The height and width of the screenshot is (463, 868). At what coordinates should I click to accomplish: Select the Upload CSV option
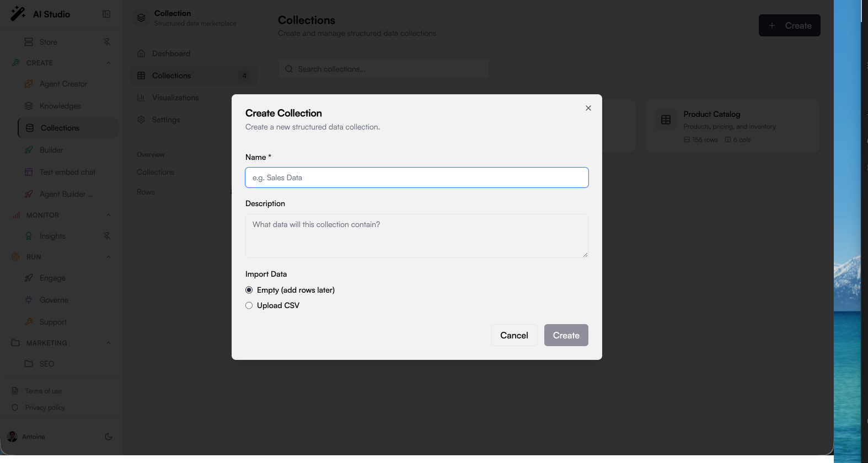point(249,305)
